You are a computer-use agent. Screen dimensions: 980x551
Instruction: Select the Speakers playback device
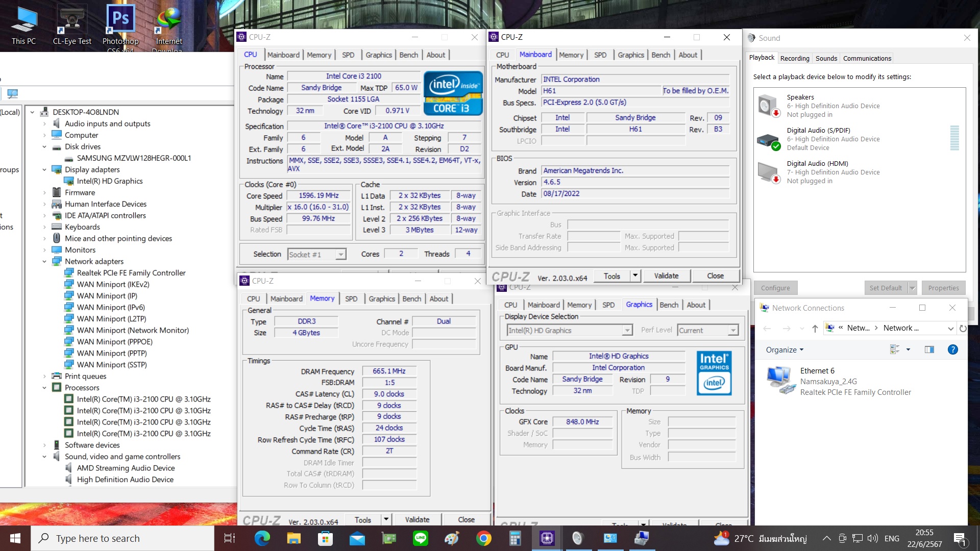(860, 106)
